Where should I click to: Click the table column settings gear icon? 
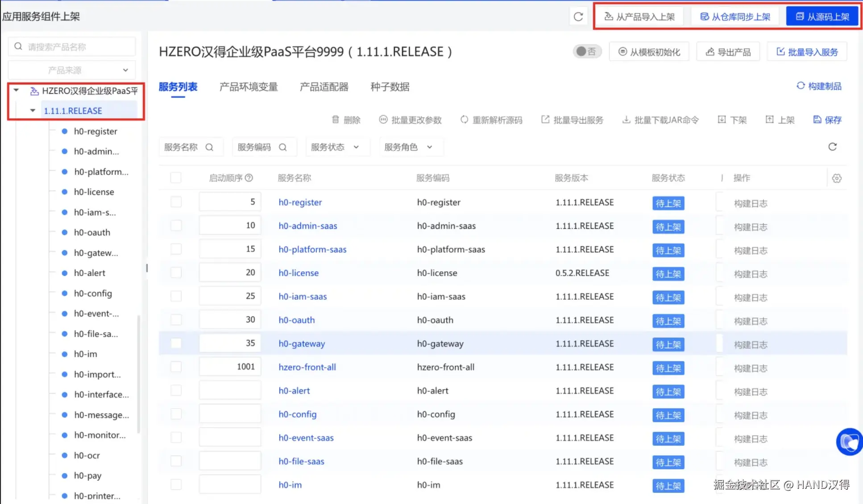tap(837, 178)
